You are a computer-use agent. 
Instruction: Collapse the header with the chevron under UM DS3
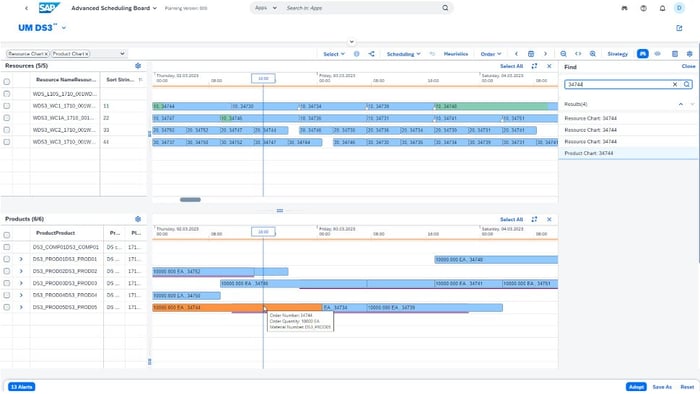pos(352,42)
